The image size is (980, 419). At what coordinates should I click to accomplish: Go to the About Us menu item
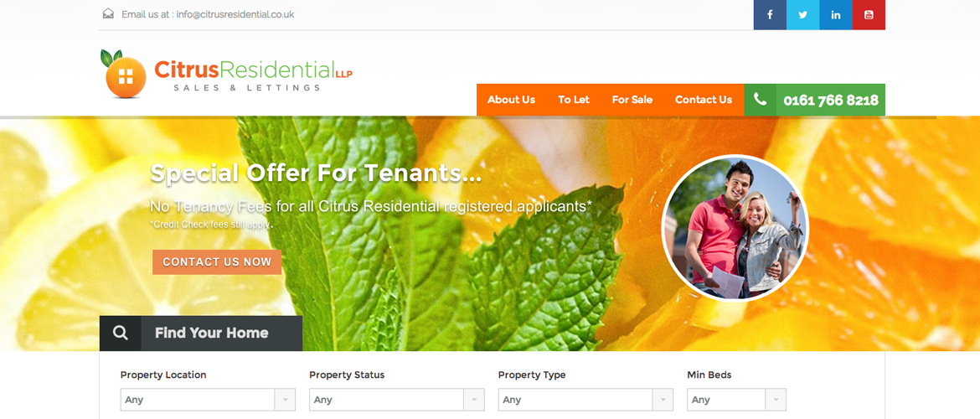(511, 100)
